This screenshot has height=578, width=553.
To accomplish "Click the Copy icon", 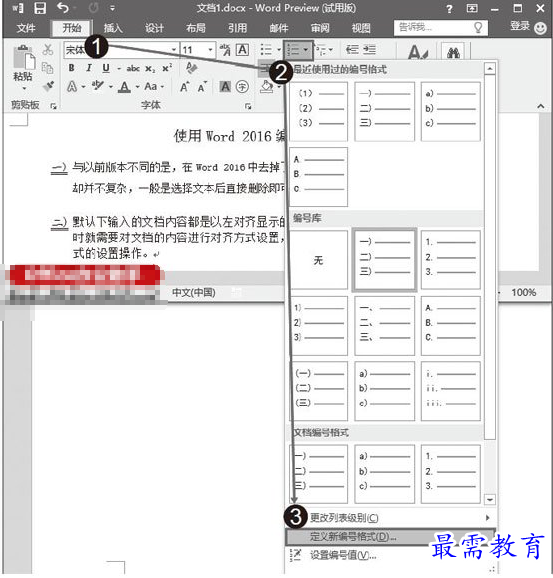I will (47, 68).
